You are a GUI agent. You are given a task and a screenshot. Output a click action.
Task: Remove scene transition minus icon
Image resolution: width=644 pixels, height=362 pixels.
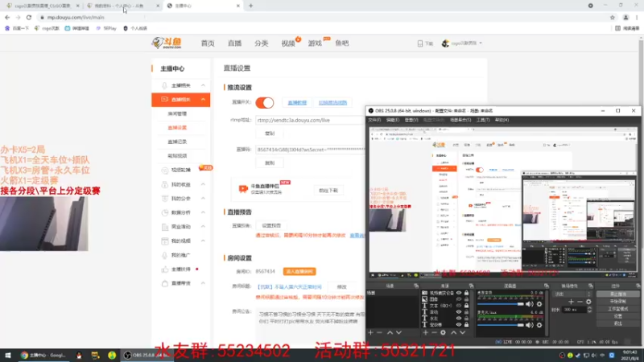pos(580,302)
